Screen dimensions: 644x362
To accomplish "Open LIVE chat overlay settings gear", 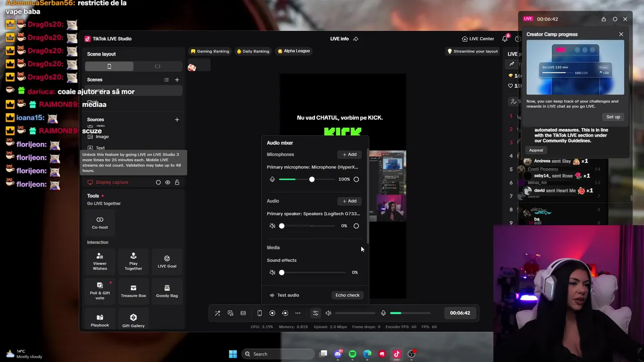I will pos(615,19).
